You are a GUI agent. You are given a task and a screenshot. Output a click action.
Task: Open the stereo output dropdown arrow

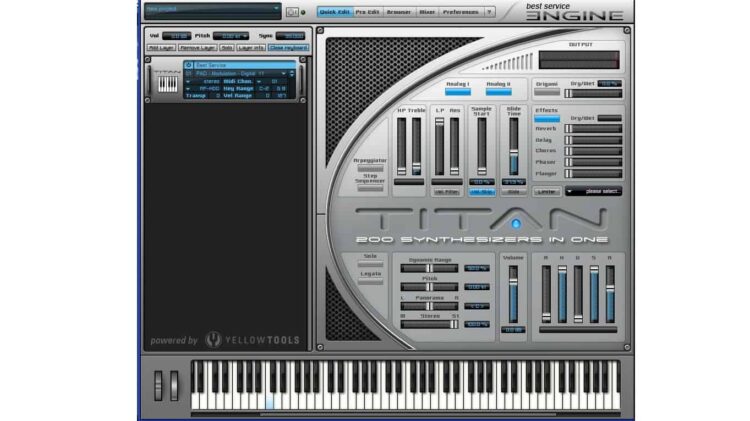(188, 81)
